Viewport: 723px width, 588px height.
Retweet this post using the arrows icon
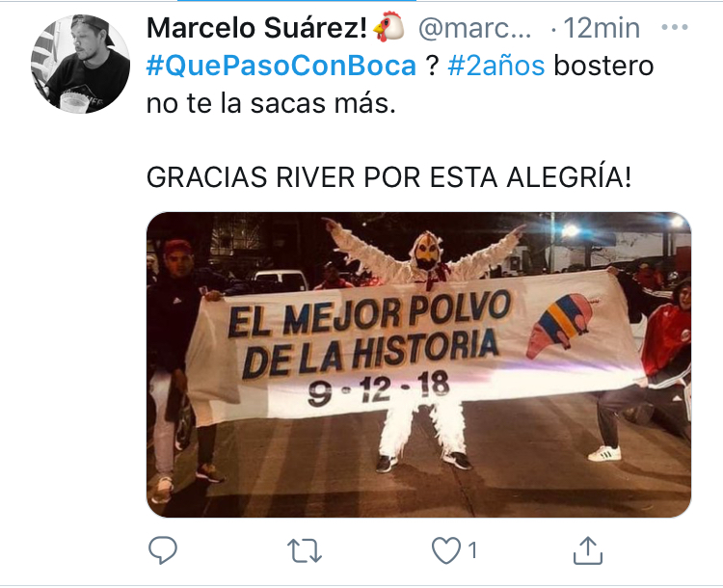pos(305,550)
